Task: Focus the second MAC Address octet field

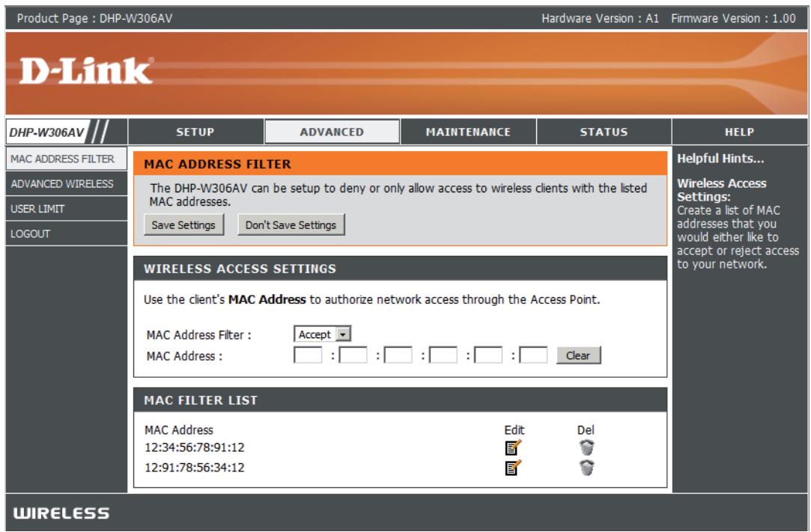Action: point(353,355)
